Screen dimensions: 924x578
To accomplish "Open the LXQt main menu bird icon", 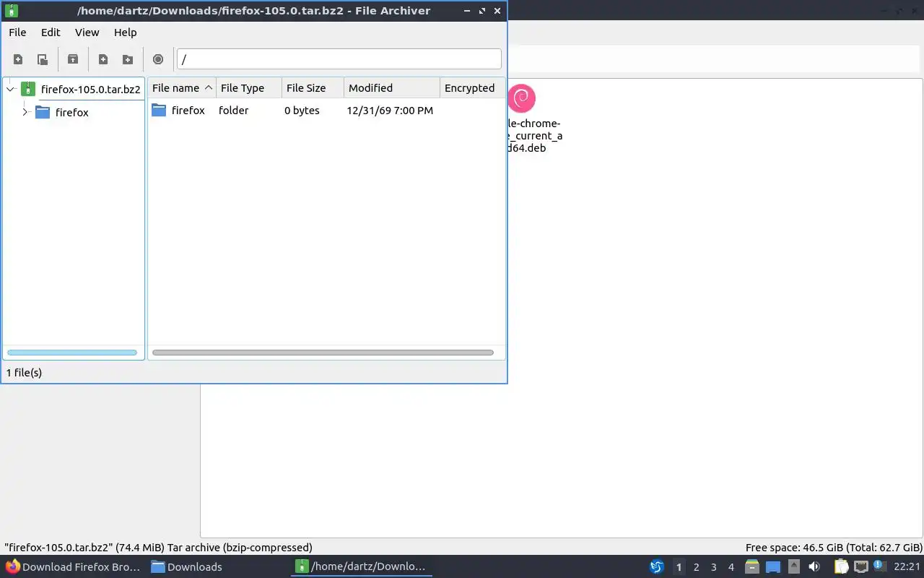I will point(657,566).
